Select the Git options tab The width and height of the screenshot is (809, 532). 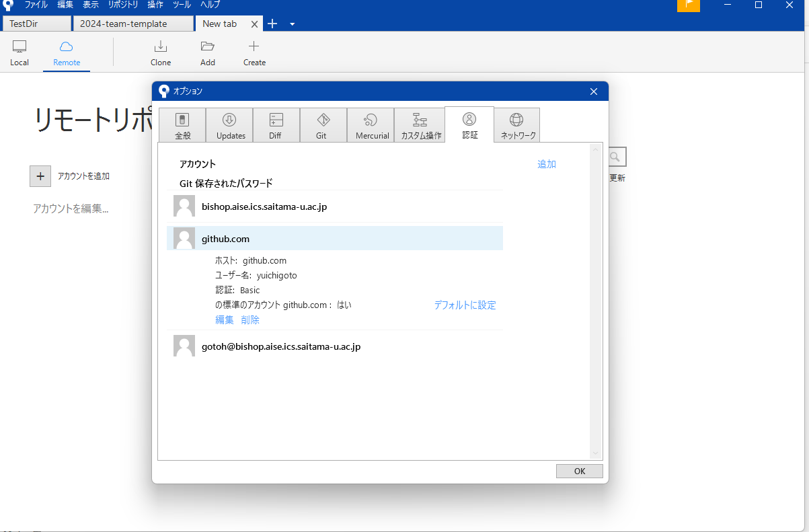(323, 125)
